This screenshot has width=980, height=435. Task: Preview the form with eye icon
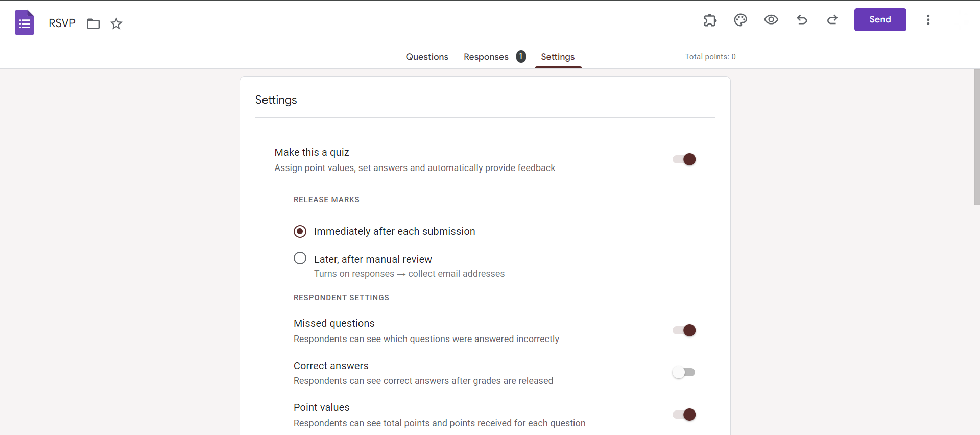771,20
